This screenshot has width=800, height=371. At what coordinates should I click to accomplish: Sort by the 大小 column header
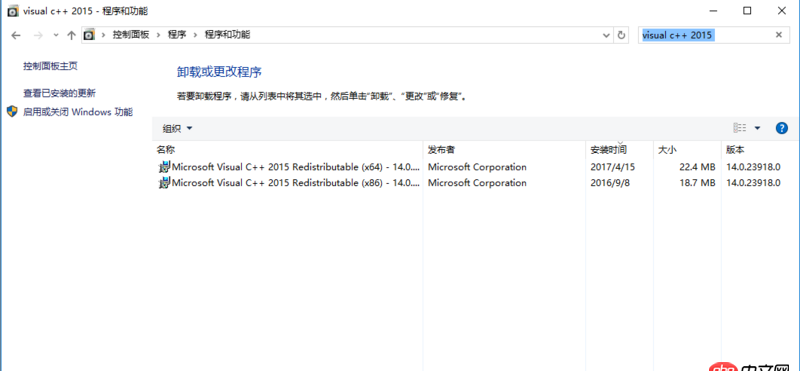[x=687, y=150]
